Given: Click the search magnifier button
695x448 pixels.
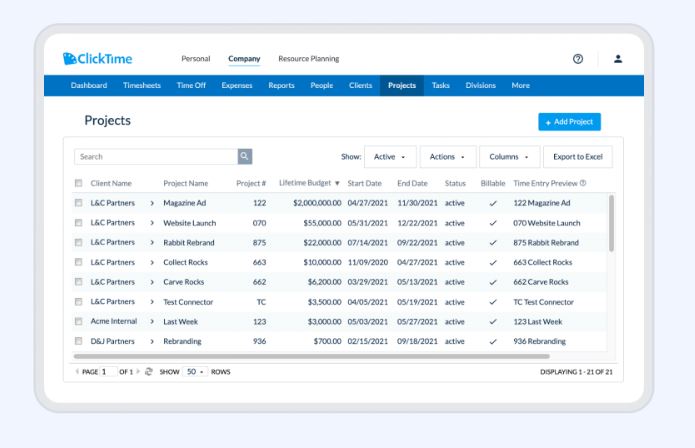Looking at the screenshot, I should click(245, 156).
